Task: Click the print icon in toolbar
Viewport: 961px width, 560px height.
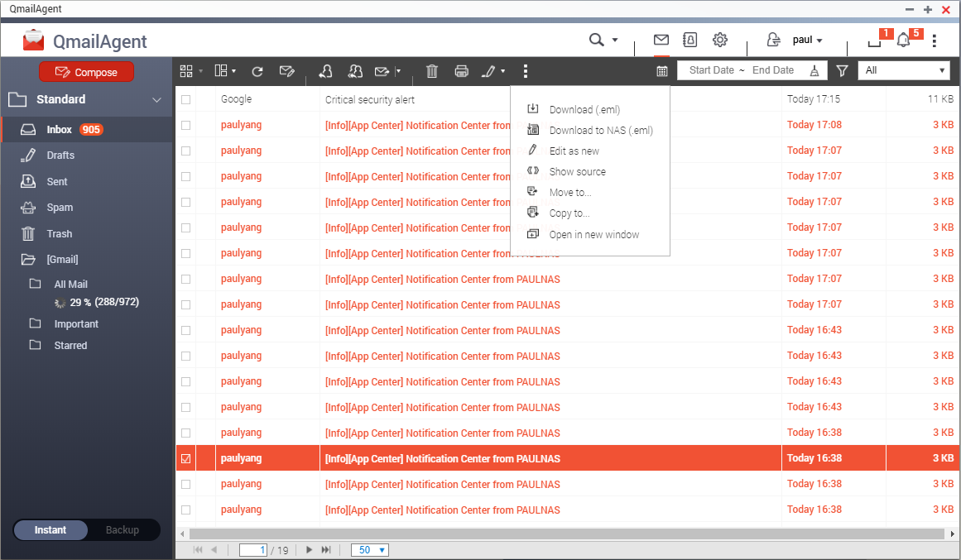Action: coord(462,72)
